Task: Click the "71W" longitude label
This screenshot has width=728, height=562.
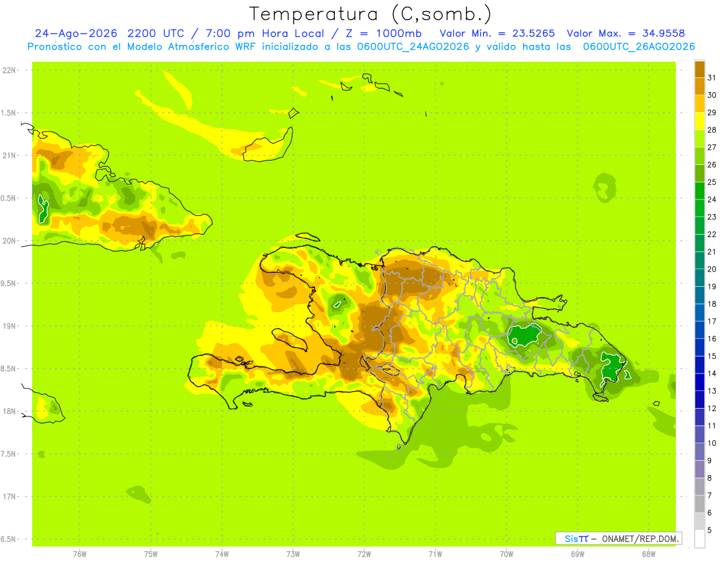Action: [x=435, y=554]
